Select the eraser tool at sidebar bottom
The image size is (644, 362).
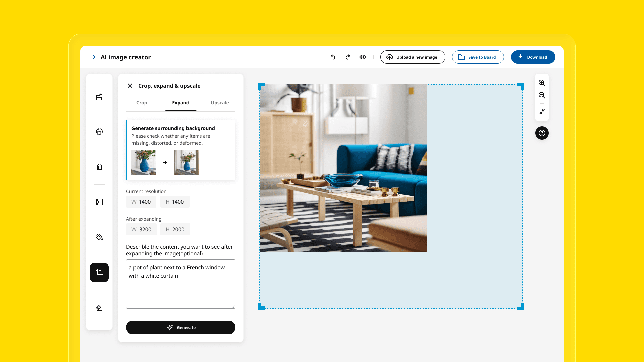point(99,308)
